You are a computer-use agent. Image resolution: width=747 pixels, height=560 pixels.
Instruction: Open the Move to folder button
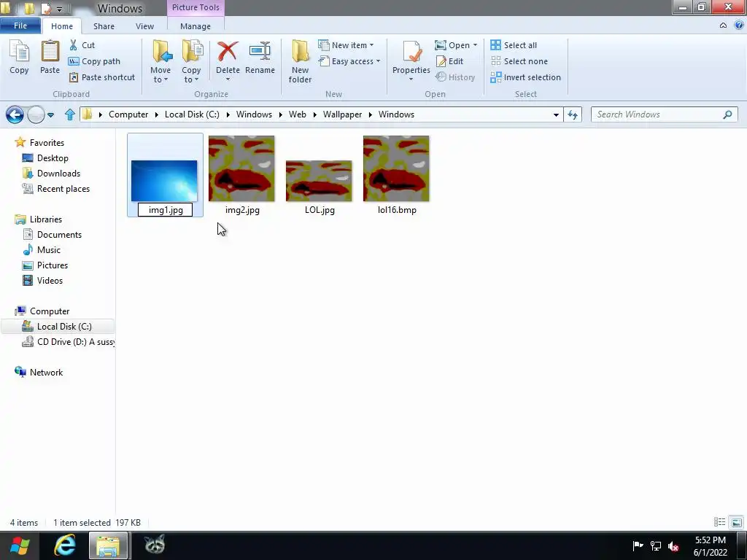click(160, 61)
